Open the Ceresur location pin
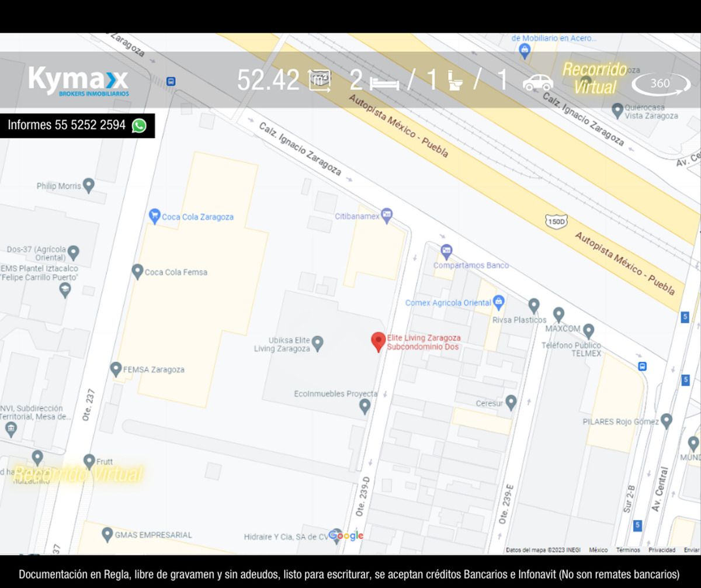 (511, 402)
